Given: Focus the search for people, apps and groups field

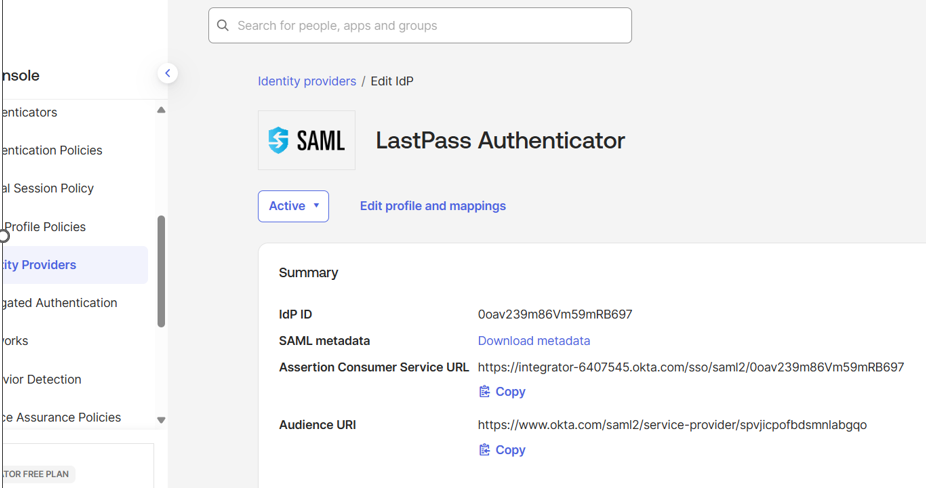Looking at the screenshot, I should (430, 26).
